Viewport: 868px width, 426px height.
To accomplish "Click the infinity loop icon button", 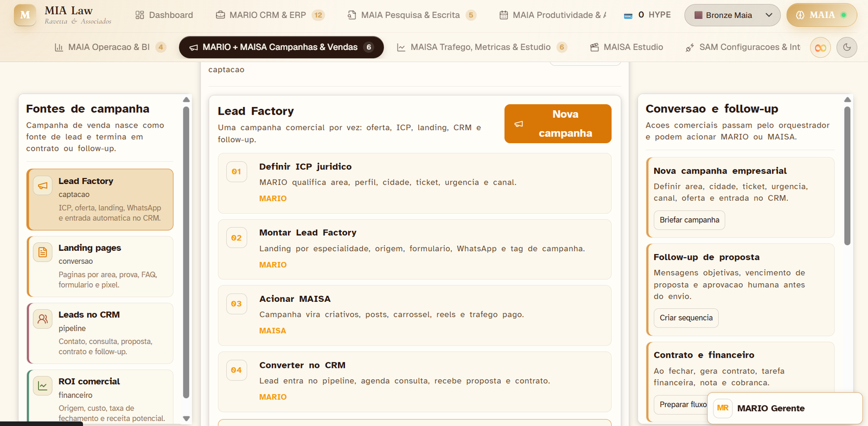I will click(820, 48).
